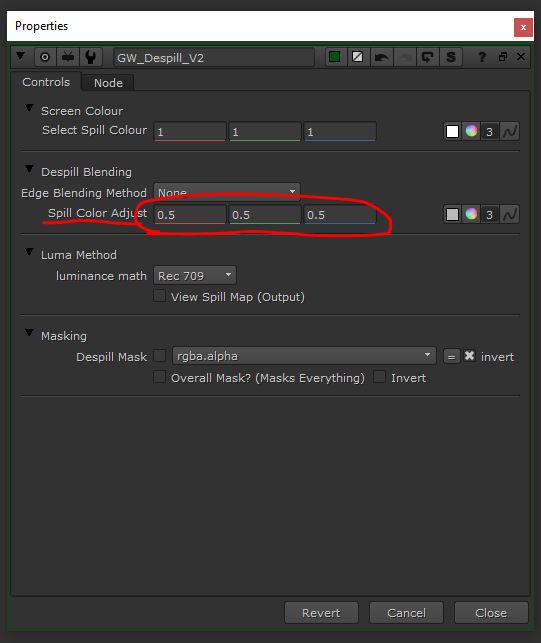This screenshot has width=541, height=643.
Task: Open the grey Spill Color Adjust swatch
Action: click(452, 214)
